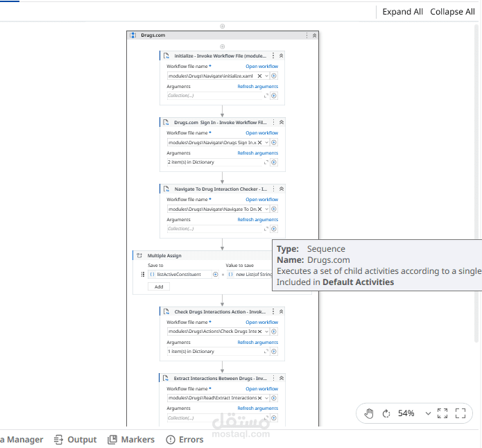Click the designer vertical scrollbar
Screen dimensions: 482x448
pos(477,184)
